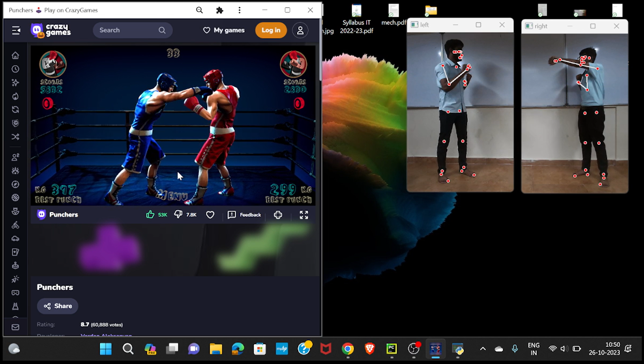The image size is (644, 364).
Task: Click the CrazyGames logo
Action: [51, 30]
